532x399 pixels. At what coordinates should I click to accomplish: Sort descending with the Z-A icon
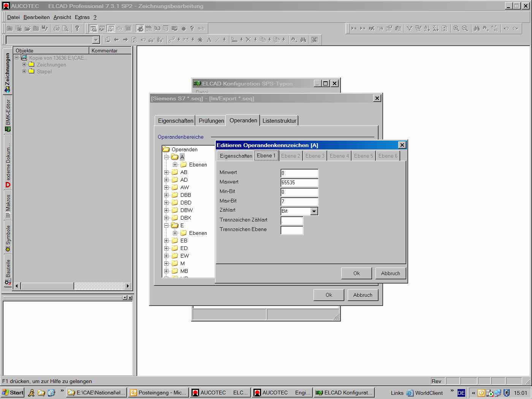tap(435, 28)
